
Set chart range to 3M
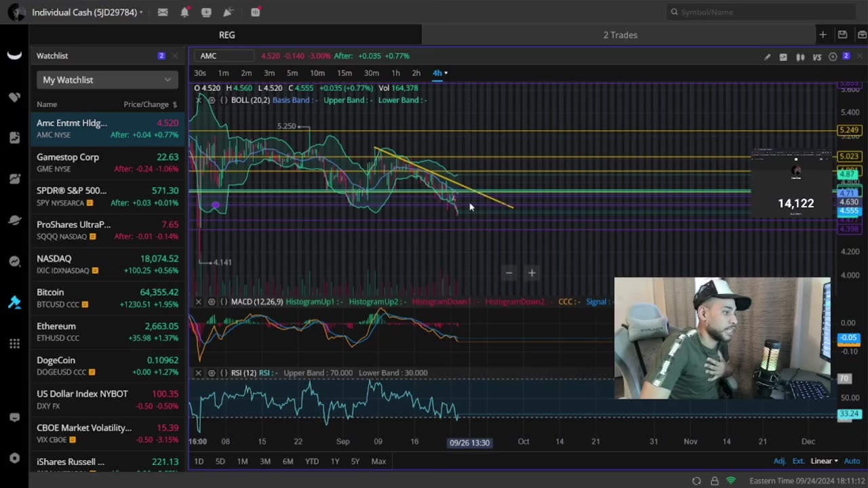(265, 462)
